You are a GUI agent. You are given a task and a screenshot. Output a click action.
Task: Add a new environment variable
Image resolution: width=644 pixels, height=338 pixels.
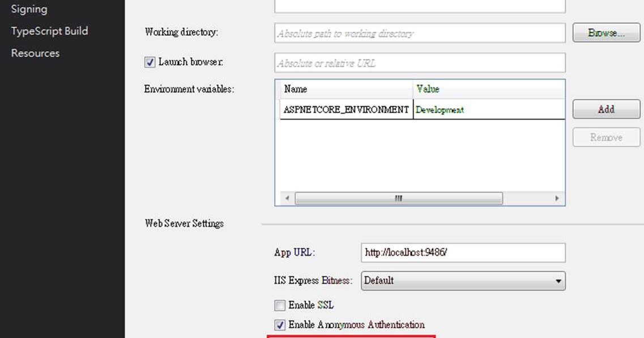pyautogui.click(x=605, y=109)
